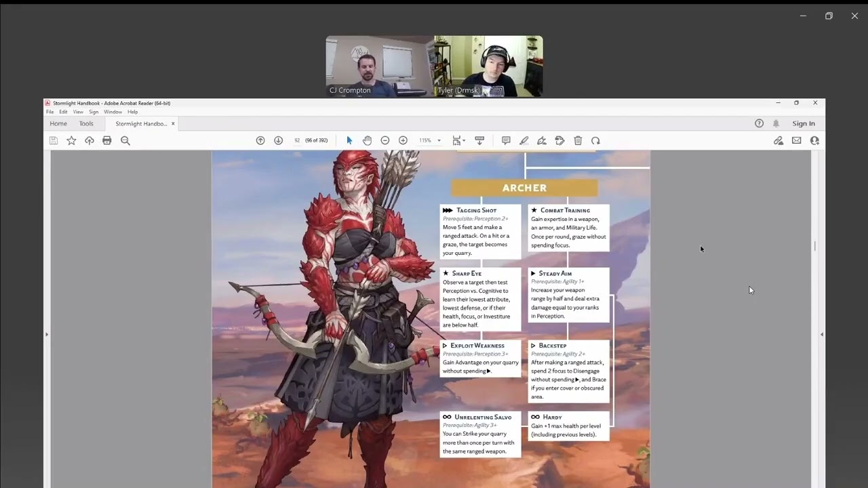Select the arrow selection tool

click(x=349, y=140)
